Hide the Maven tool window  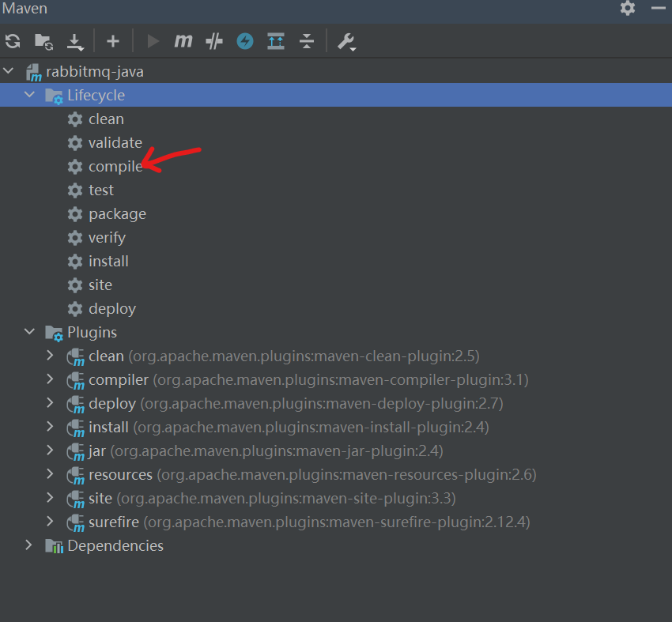tap(659, 8)
